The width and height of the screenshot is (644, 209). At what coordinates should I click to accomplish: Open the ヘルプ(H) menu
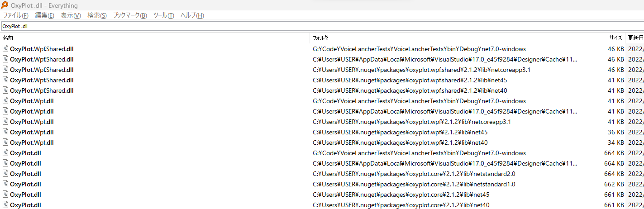(x=192, y=15)
